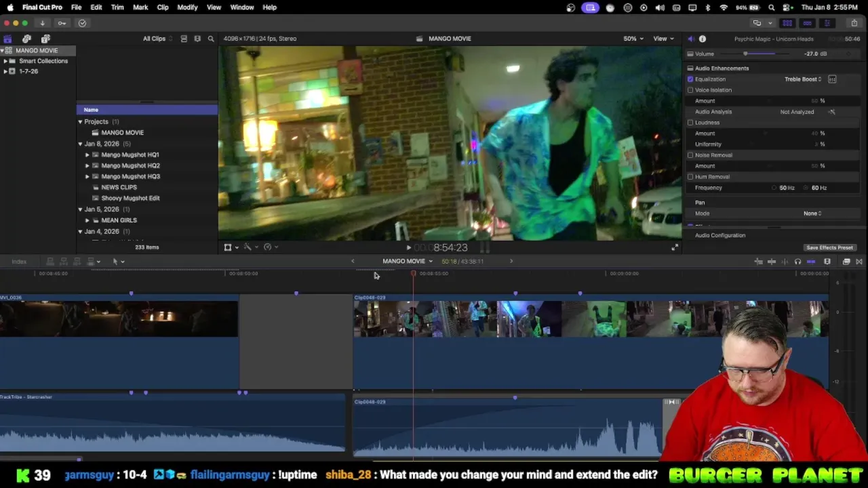Viewport: 868px width, 488px height.
Task: Open the Trim menu
Action: pos(117,7)
